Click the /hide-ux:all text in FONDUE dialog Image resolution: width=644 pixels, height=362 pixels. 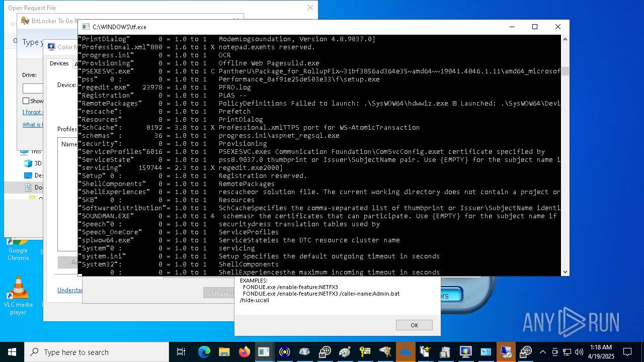(255, 300)
